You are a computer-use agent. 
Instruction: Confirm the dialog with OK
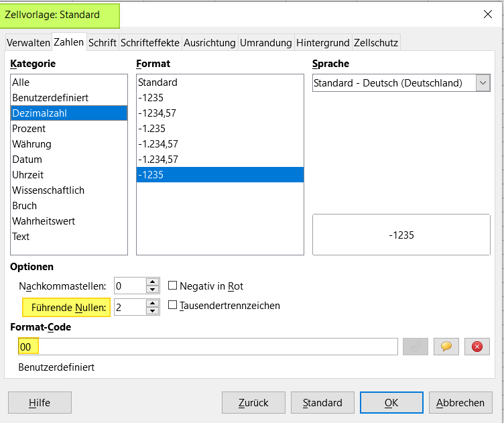tap(391, 402)
